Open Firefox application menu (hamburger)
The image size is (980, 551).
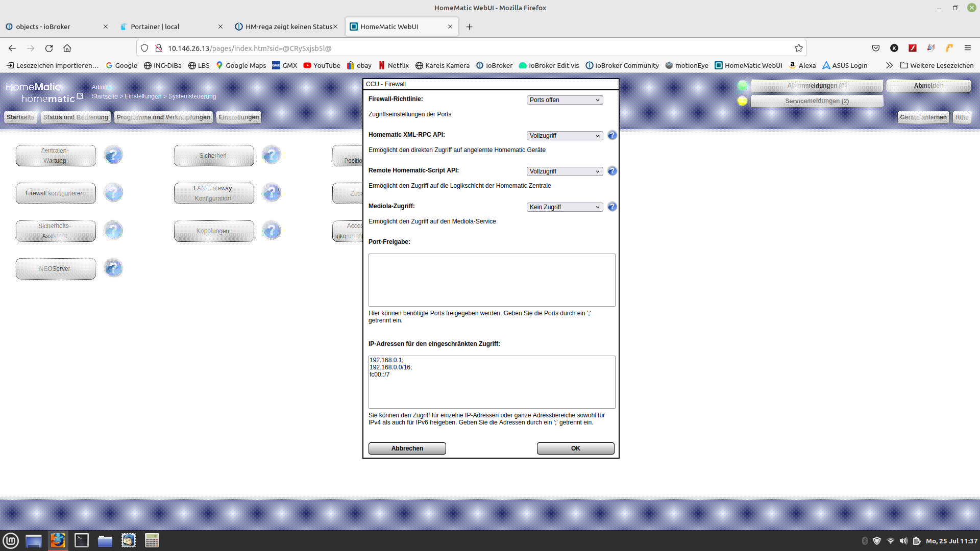coord(968,48)
